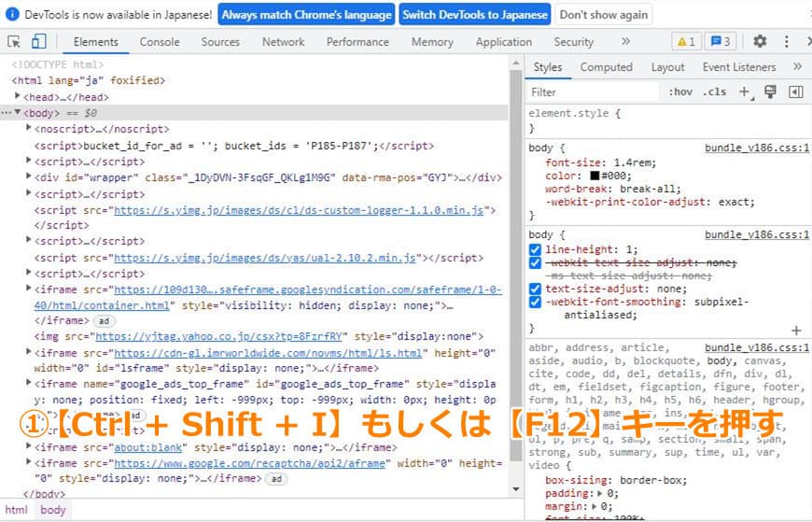Click the elements panel scrollbar thumb
The width and height of the screenshot is (812, 522).
pyautogui.click(x=516, y=265)
